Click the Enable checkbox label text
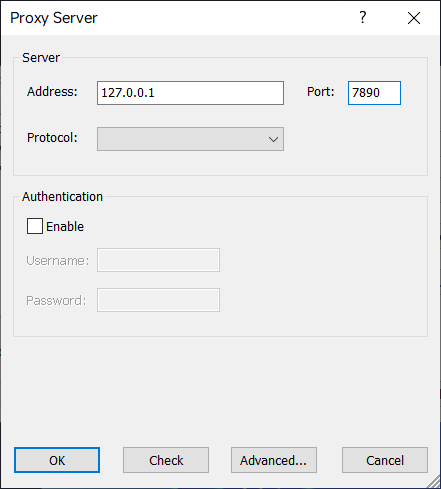 tap(65, 227)
